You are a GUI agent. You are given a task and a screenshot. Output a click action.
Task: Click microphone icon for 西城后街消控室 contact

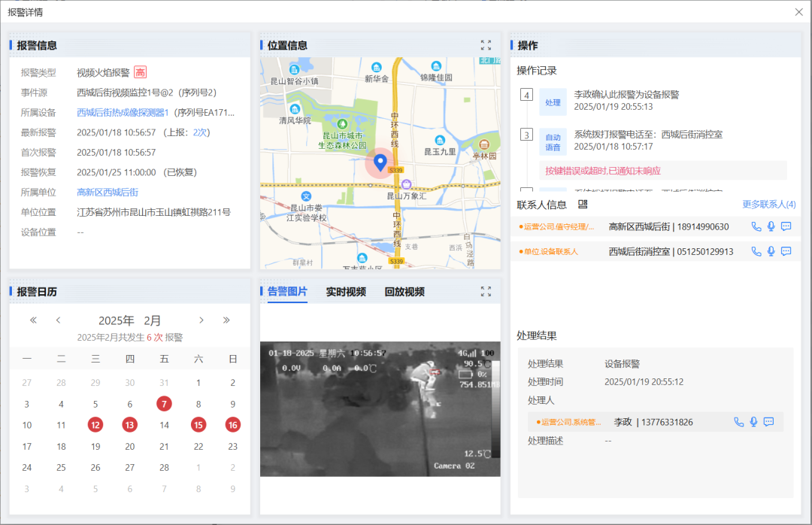pyautogui.click(x=771, y=251)
